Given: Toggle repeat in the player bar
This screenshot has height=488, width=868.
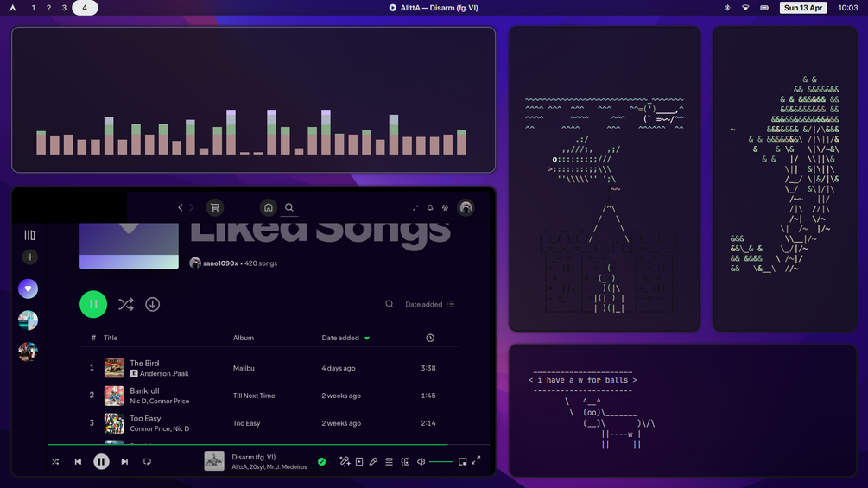Looking at the screenshot, I should coord(147,461).
